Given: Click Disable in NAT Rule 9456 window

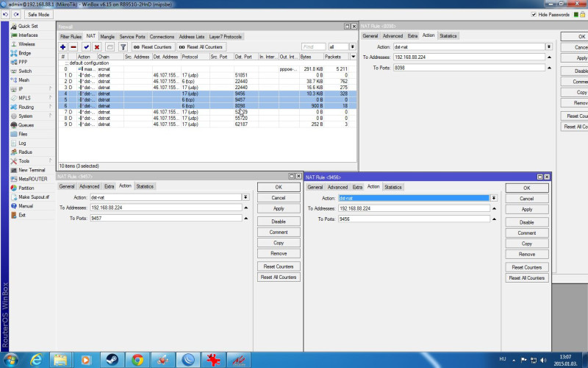Looking at the screenshot, I should pyautogui.click(x=526, y=222).
